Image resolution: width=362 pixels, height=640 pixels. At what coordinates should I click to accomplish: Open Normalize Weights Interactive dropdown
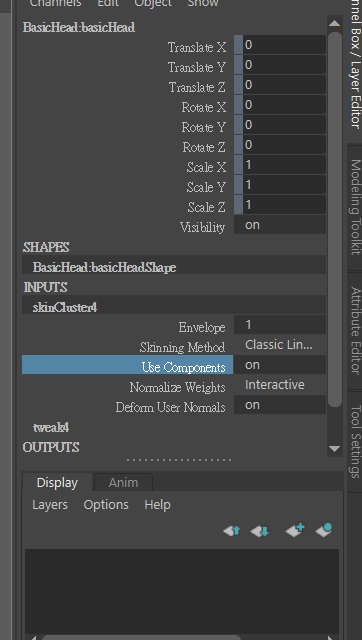[x=280, y=385]
